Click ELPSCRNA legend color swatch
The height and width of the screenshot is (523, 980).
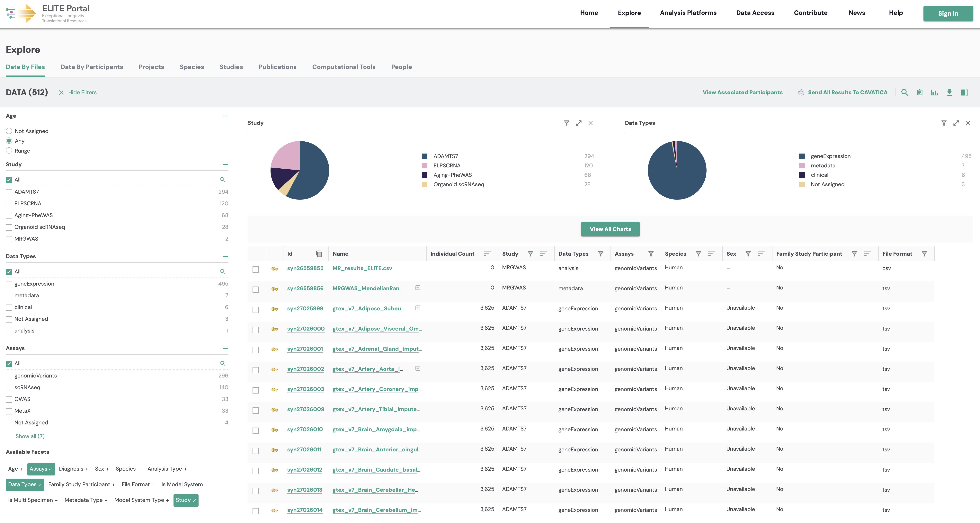pos(424,166)
